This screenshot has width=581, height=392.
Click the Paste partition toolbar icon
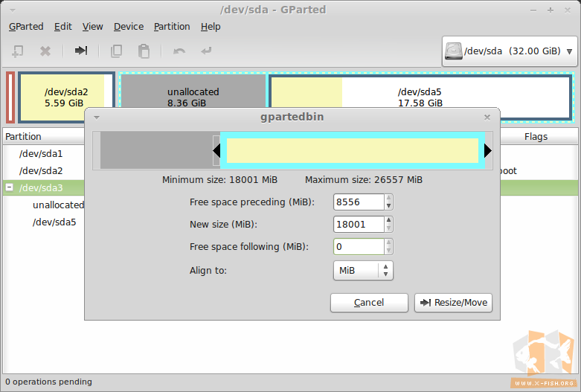click(144, 51)
